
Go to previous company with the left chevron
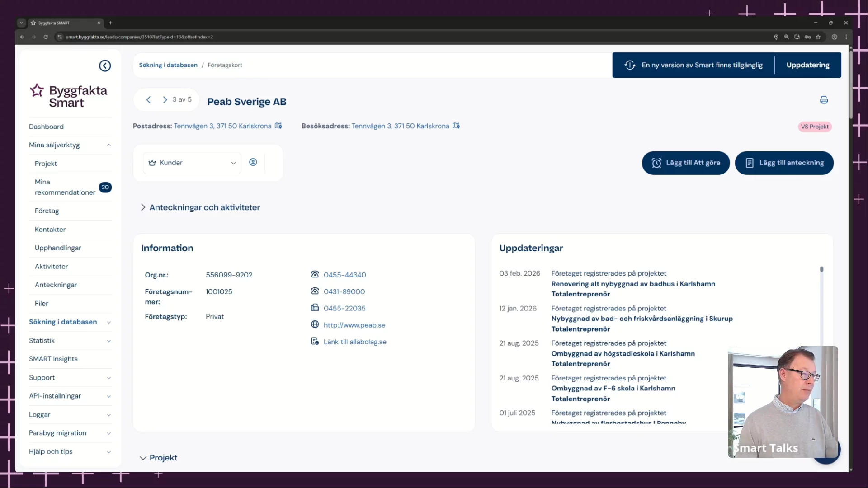(x=148, y=100)
